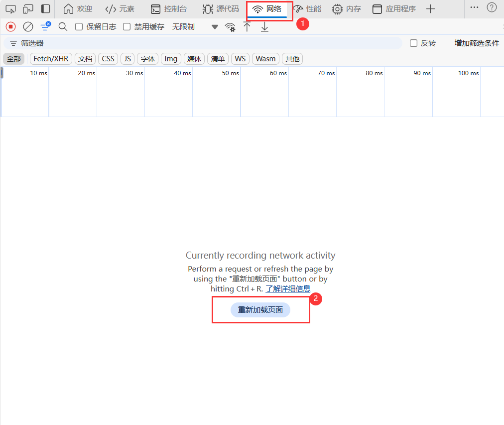
Task: Open the 控制台 tab
Action: (169, 9)
